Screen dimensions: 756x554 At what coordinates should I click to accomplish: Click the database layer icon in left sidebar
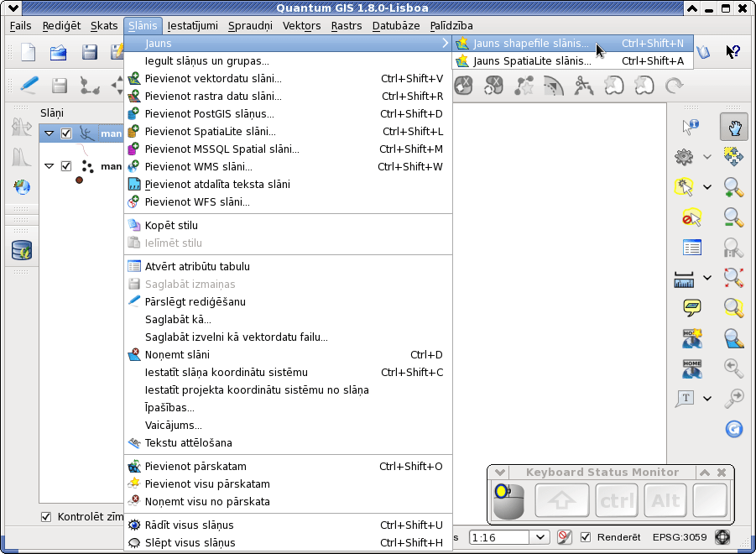click(22, 251)
